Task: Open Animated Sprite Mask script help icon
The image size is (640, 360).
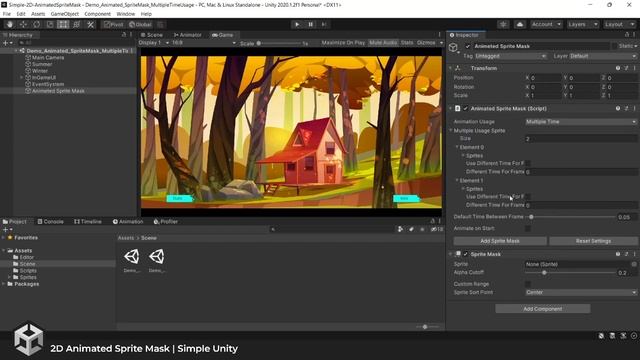Action: point(618,109)
